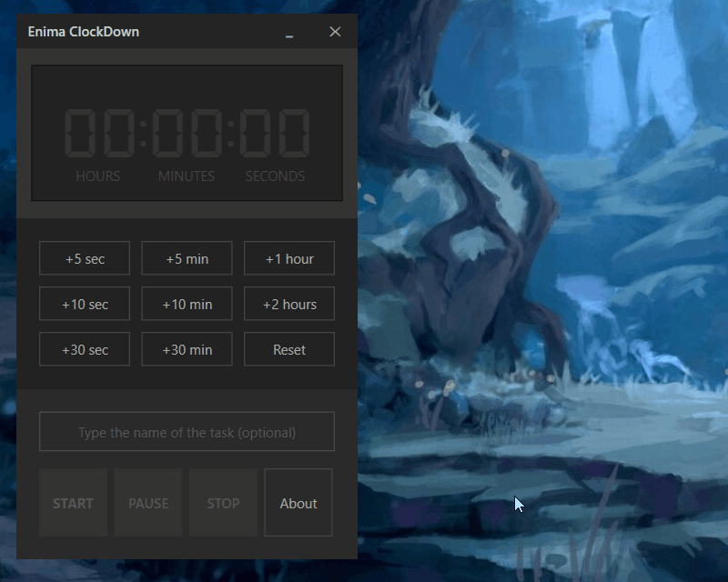Stop the countdown with STOP

click(223, 503)
